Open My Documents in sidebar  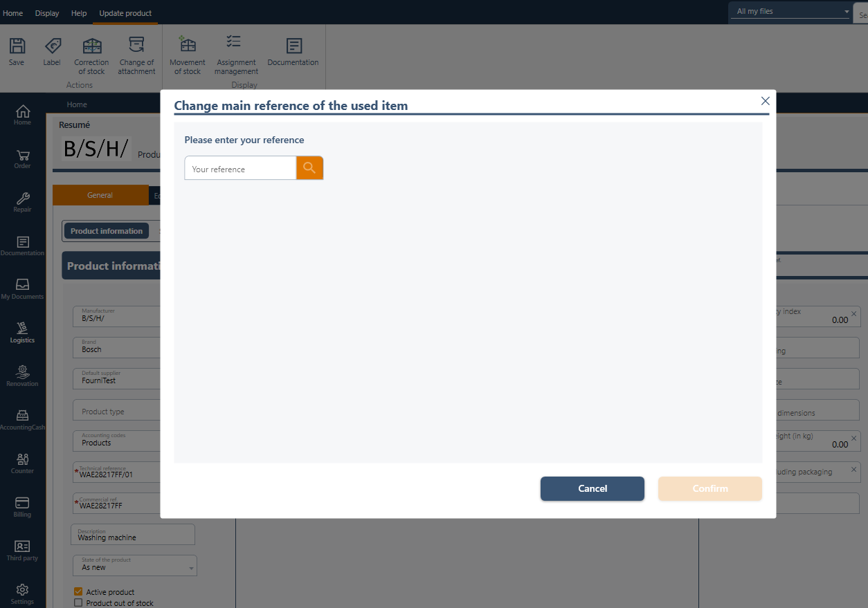coord(22,289)
